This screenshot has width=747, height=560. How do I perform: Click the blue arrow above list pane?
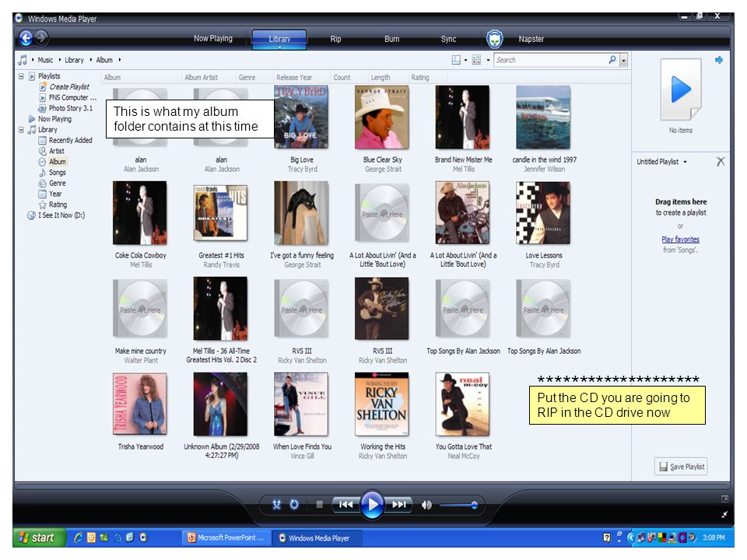[x=719, y=60]
